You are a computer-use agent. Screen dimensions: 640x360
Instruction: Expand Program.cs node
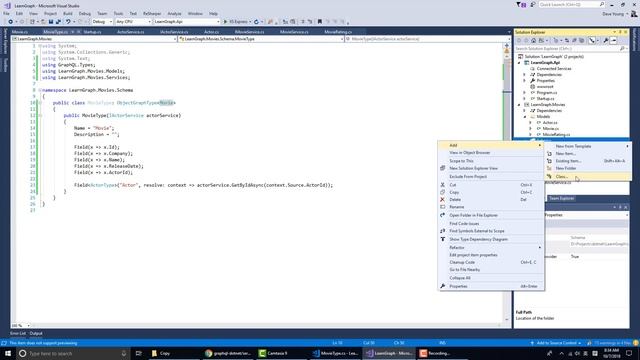coord(525,93)
